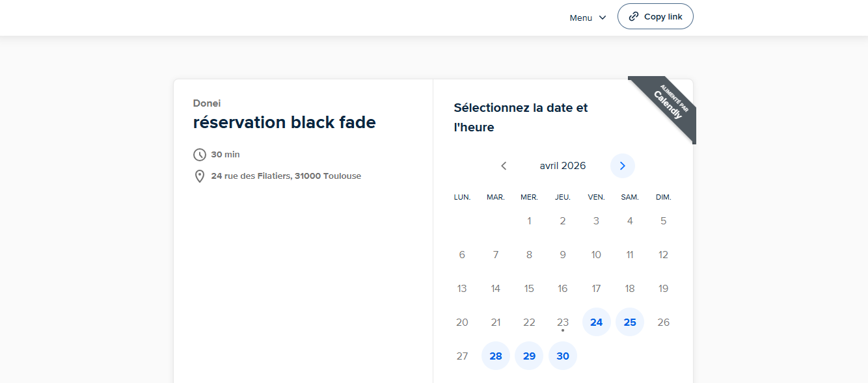Image resolution: width=868 pixels, height=383 pixels.
Task: Choose April 29 in the calendar
Action: click(x=529, y=356)
